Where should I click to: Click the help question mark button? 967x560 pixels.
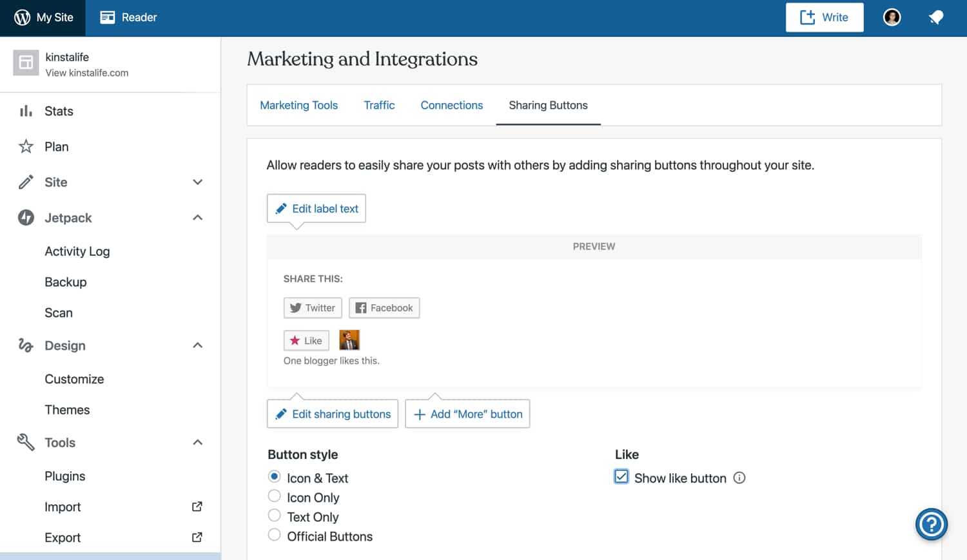[931, 524]
